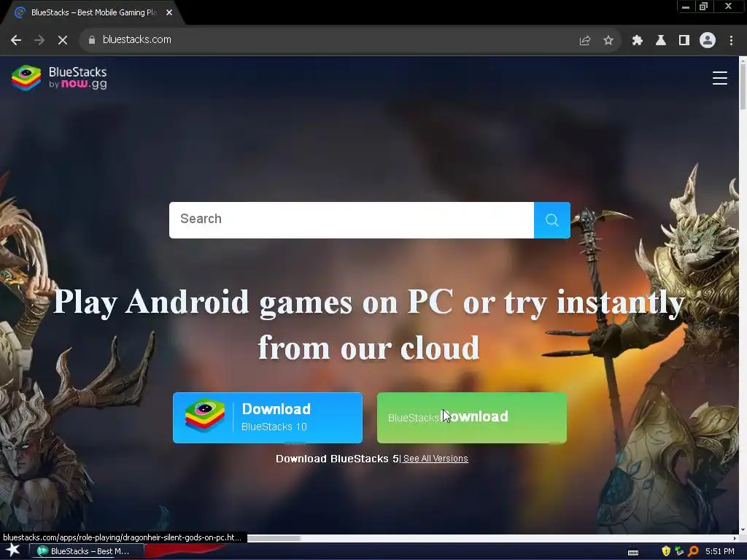Open the profile avatar menu

[708, 41]
